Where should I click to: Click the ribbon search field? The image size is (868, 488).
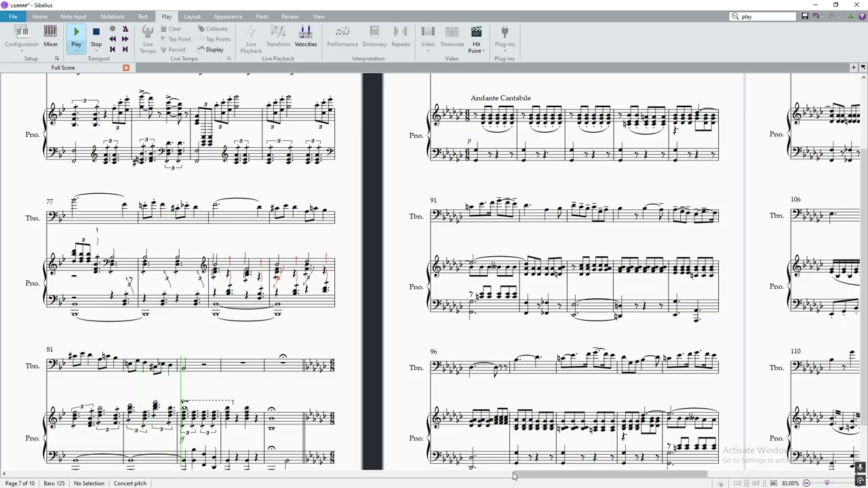[x=763, y=16]
